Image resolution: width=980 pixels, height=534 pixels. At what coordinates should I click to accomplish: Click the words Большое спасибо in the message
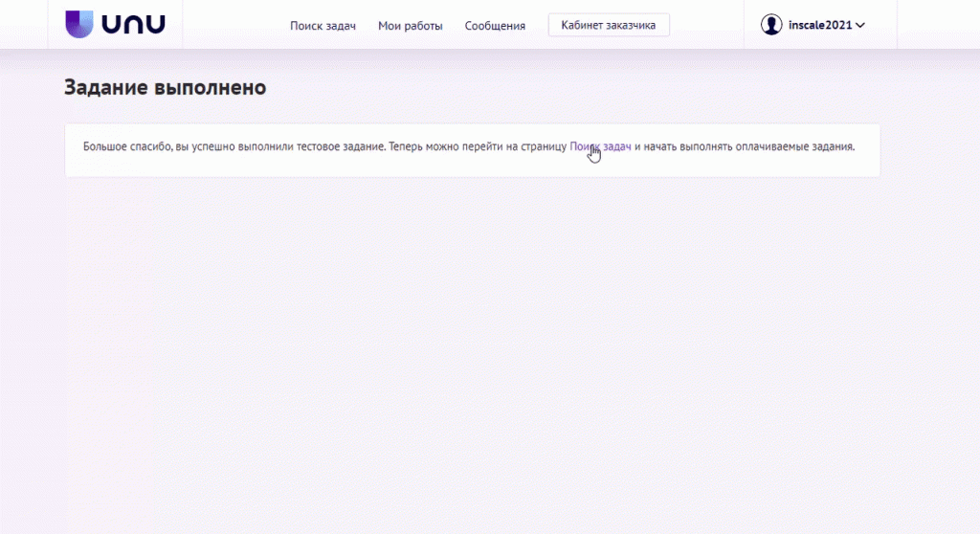(x=125, y=147)
